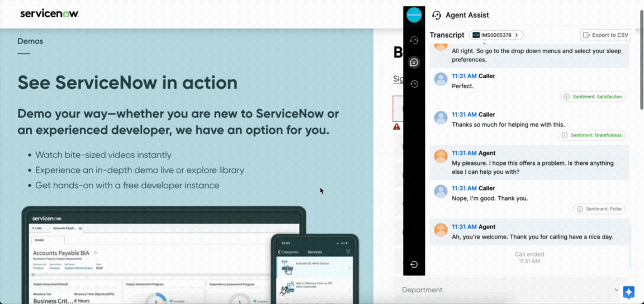Click the Agent Assist headset title icon
The width and height of the screenshot is (644, 304).
tap(437, 15)
